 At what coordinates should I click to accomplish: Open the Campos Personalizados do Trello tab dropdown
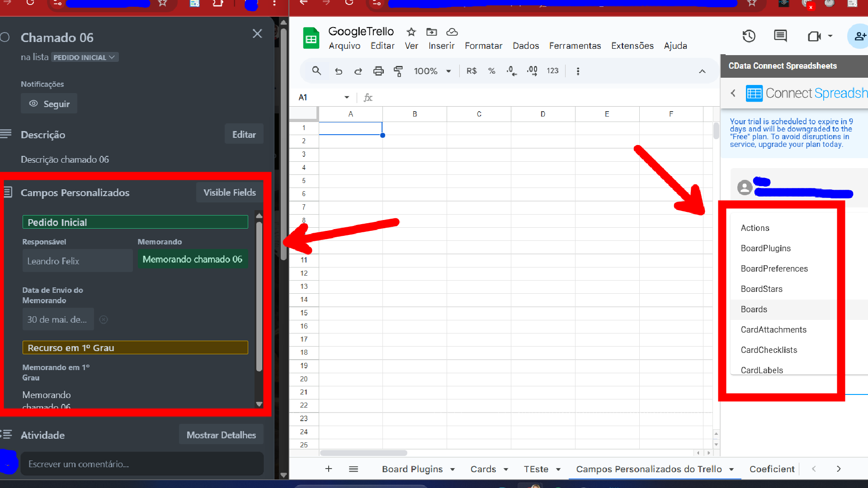731,469
